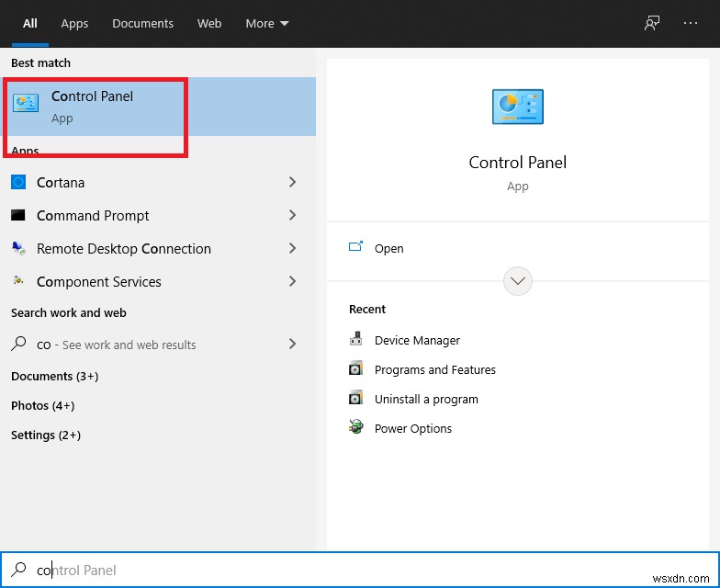Viewport: 720px width, 588px height.
Task: Click the Control Panel icon in best match
Action: point(26,104)
